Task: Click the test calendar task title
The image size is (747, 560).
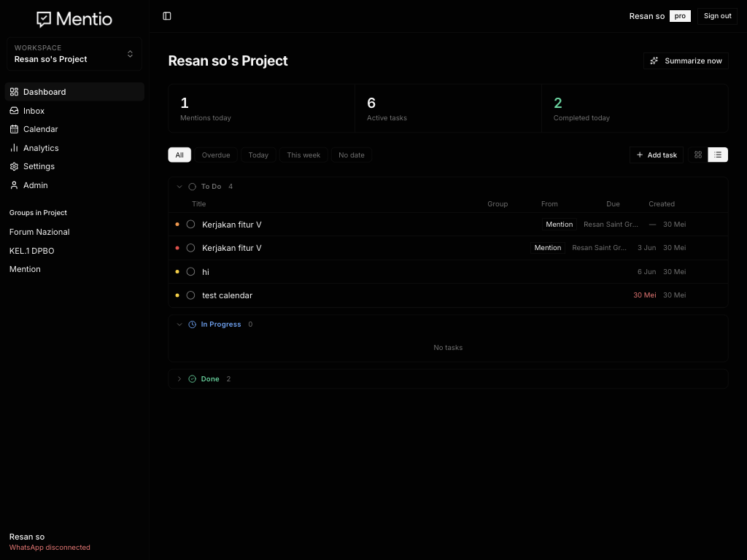Action: tap(228, 295)
